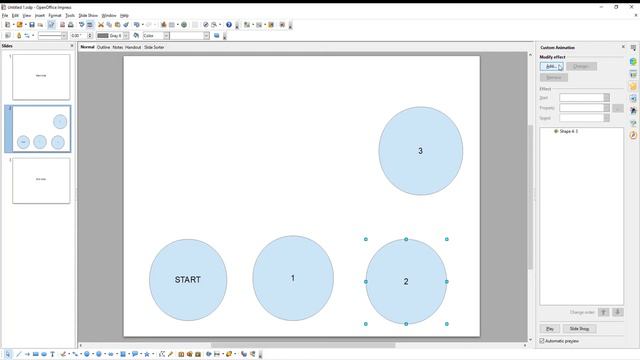640x360 pixels.
Task: Click the Play animation button
Action: coord(550,329)
